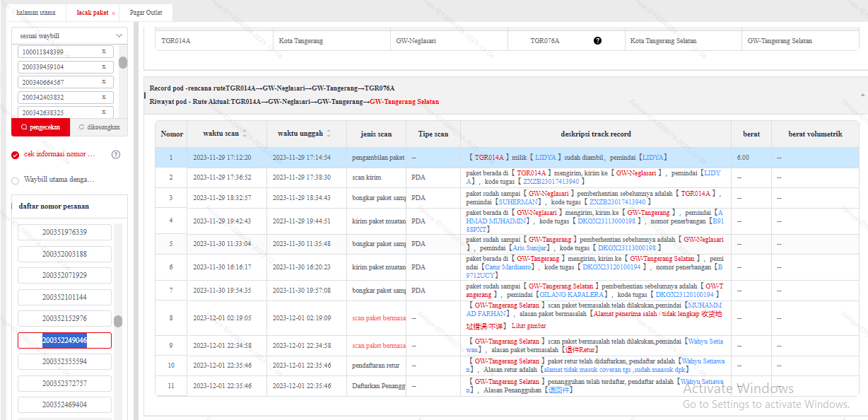Select Waybill utama dengan radio option
Screen dimensions: 868x420
pos(16,180)
